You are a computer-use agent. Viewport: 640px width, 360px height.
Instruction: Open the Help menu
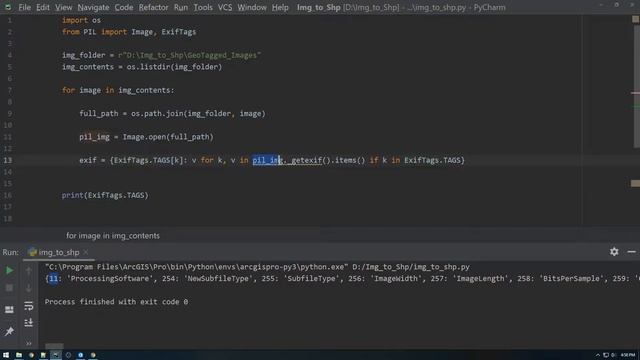[x=280, y=7]
